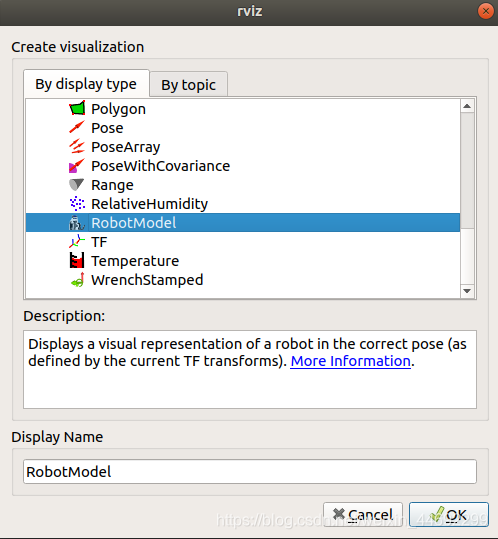Click the list scrollbar down arrow
Viewport: 498px width, 539px height.
pyautogui.click(x=467, y=291)
